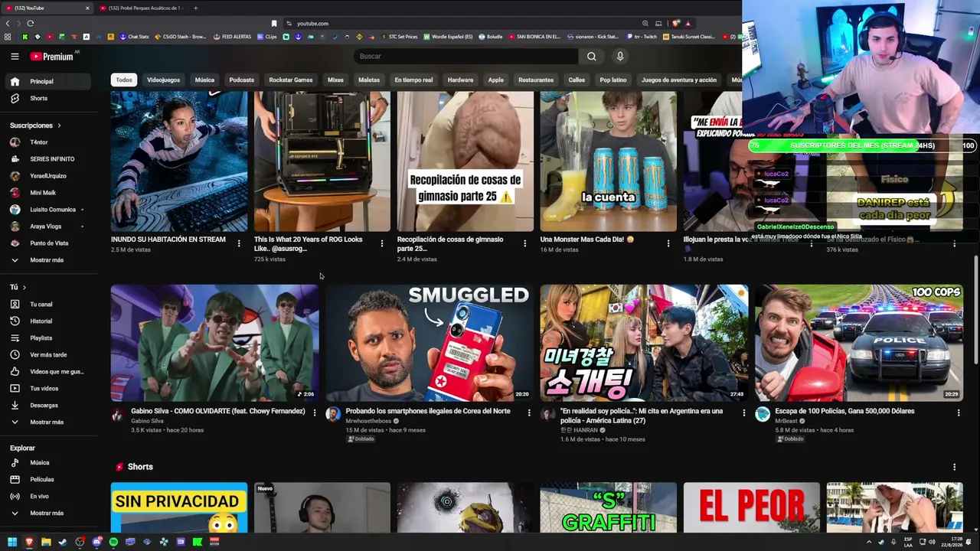Open the Suscripciones section chevron
This screenshot has height=551, width=980.
coord(59,126)
